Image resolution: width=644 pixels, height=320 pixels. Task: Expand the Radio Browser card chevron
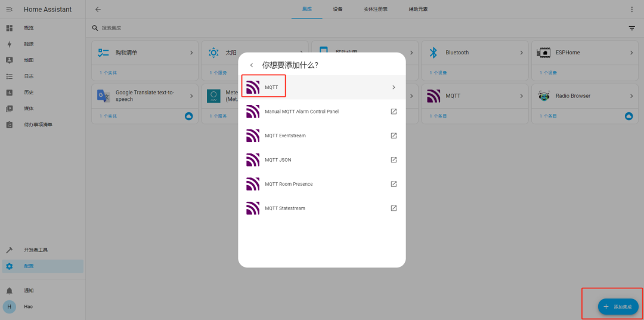(631, 96)
